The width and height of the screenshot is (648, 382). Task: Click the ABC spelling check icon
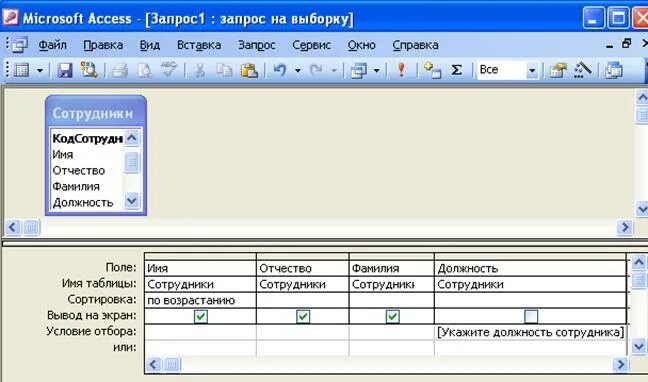(x=169, y=69)
